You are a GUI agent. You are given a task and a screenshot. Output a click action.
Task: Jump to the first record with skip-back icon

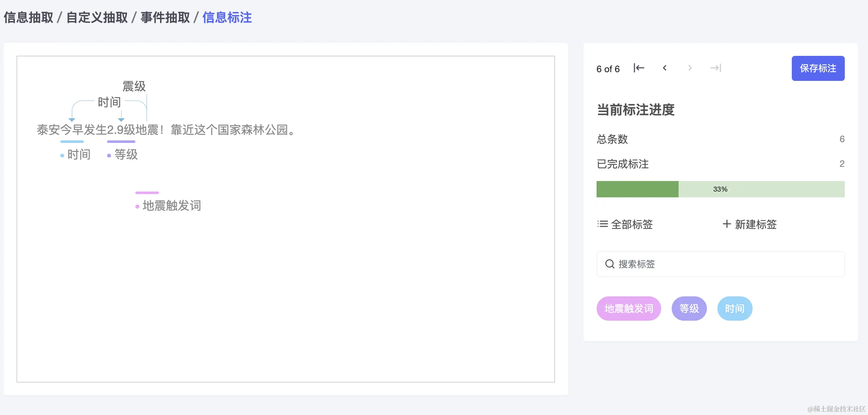click(639, 68)
